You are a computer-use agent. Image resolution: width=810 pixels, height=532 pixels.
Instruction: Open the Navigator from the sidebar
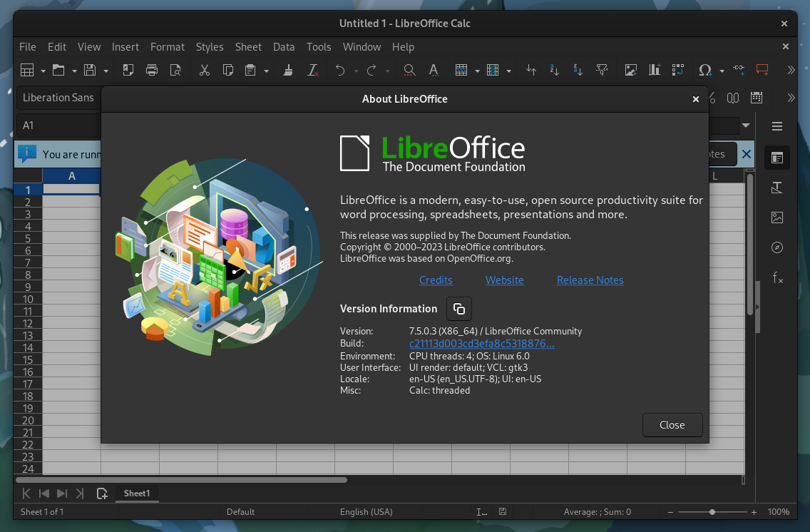coord(777,247)
